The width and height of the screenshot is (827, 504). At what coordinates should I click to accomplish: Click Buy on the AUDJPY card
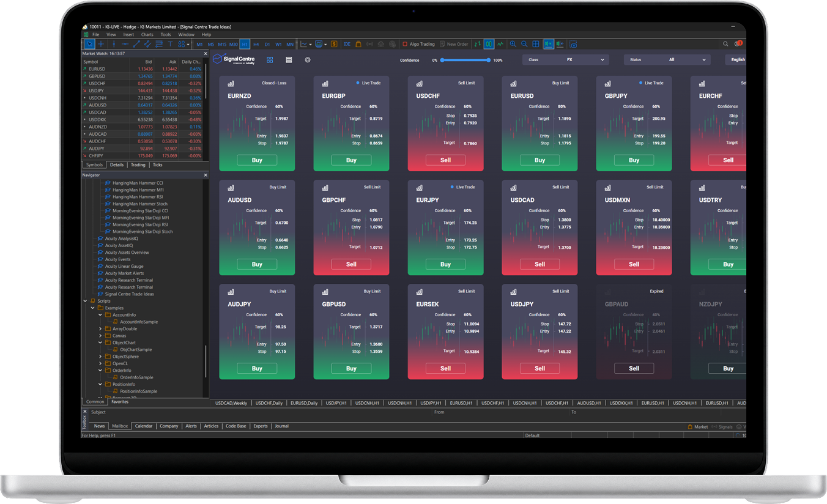coord(257,368)
